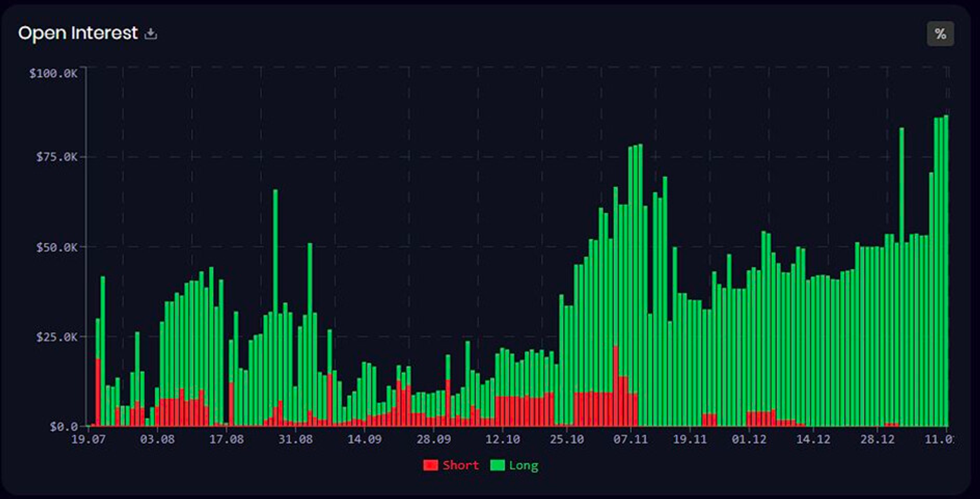Click the red Short legend swatch
980x499 pixels.
430,466
